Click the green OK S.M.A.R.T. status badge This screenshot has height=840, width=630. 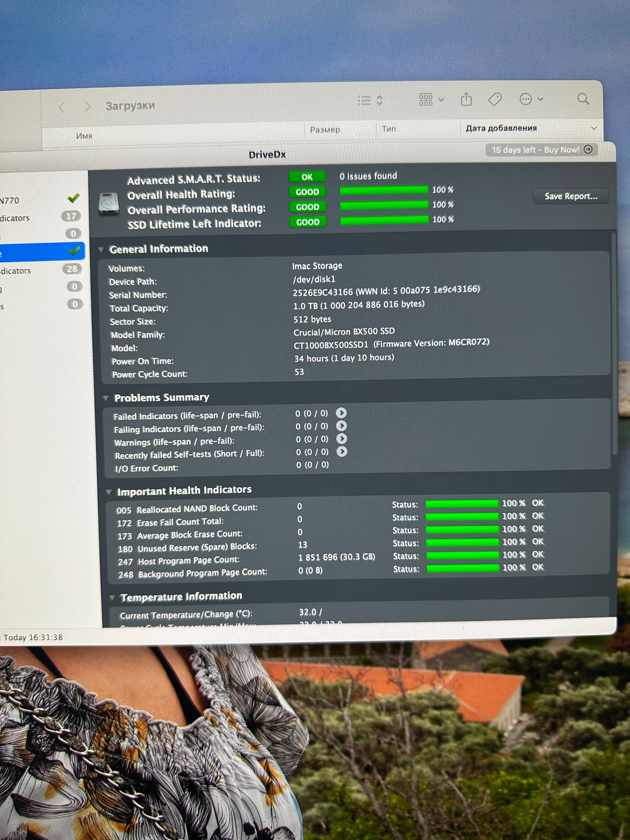tap(307, 177)
